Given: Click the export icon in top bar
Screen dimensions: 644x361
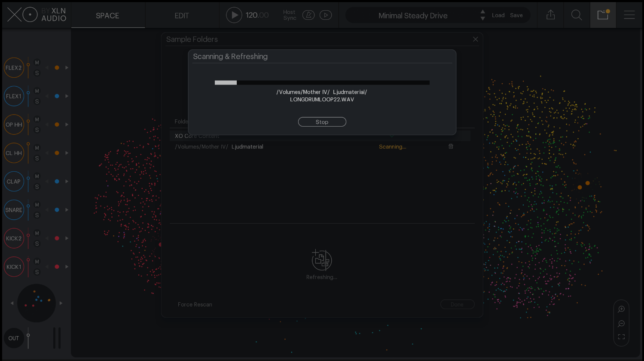Looking at the screenshot, I should [550, 15].
